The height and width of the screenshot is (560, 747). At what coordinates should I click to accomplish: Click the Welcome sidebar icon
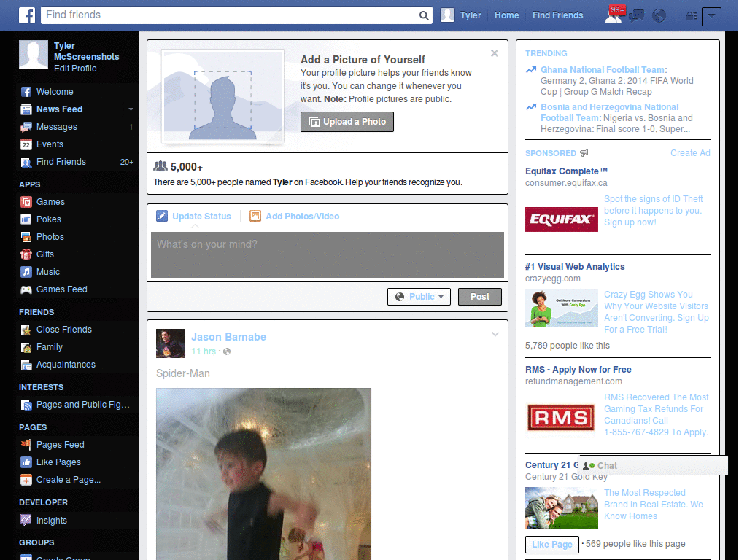(x=26, y=92)
